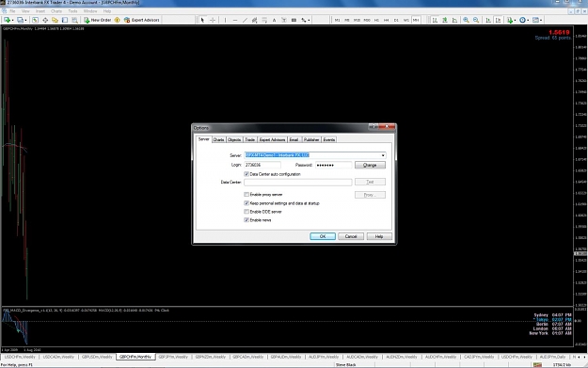Viewport: 588px width, 368px height.
Task: Open the Profiles toolbar icon
Action: 21,20
